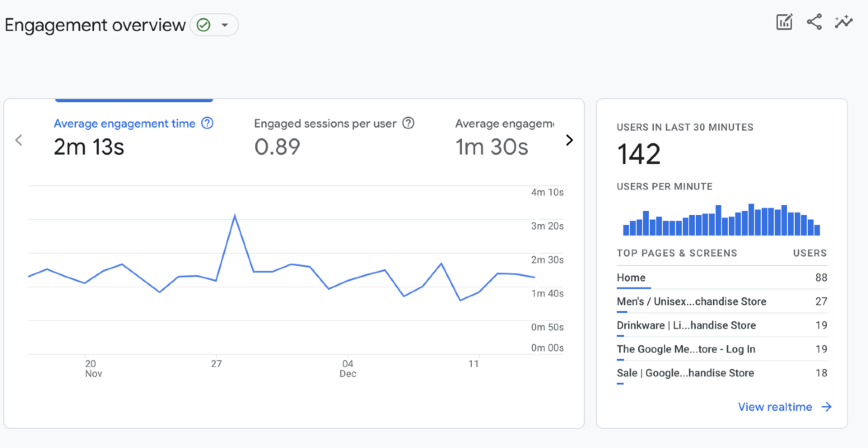Viewport: 868px width, 448px height.
Task: Select the Sale | Google merchandise store page entry
Action: (x=685, y=373)
